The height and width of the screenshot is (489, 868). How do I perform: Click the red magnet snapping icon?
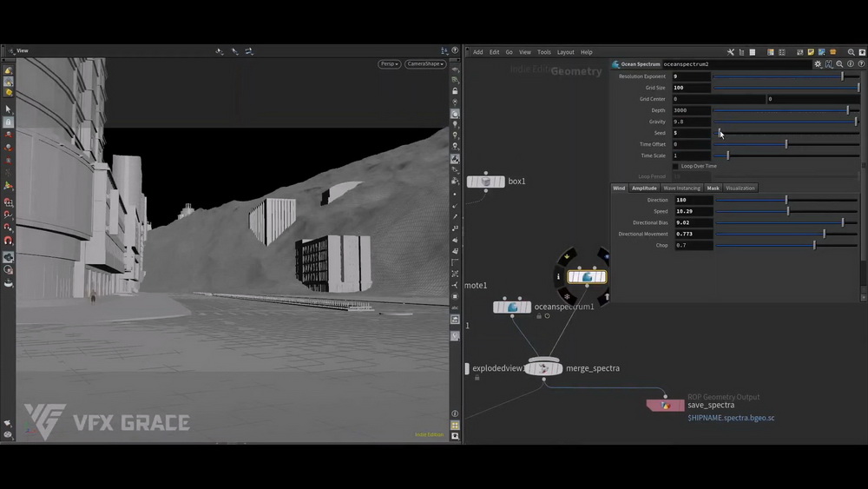(x=8, y=241)
